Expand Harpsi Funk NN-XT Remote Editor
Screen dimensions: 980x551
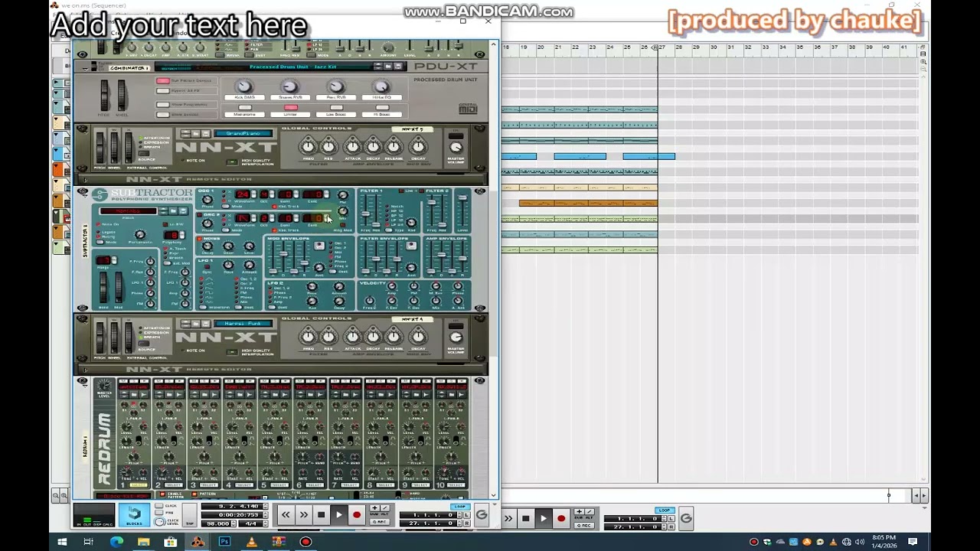(x=84, y=370)
